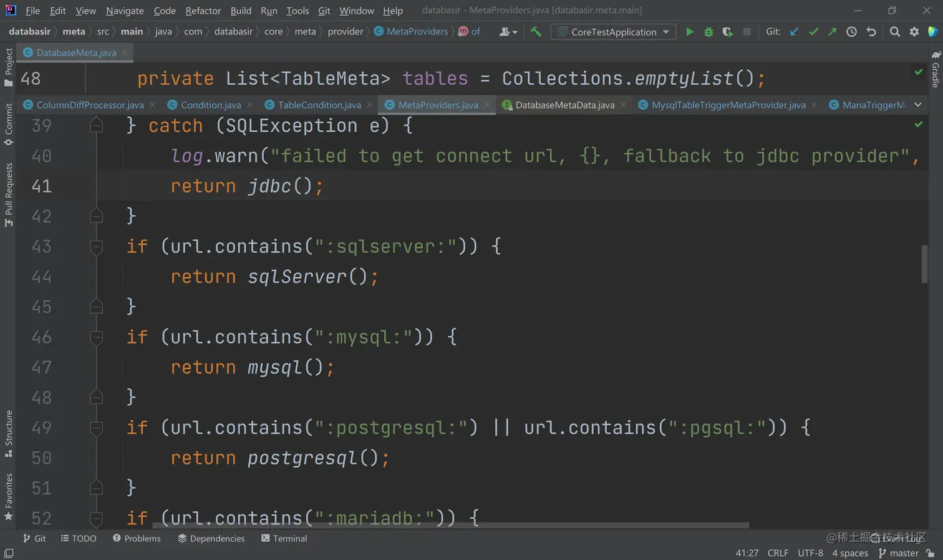
Task: Toggle the TODO tool window
Action: 79,538
